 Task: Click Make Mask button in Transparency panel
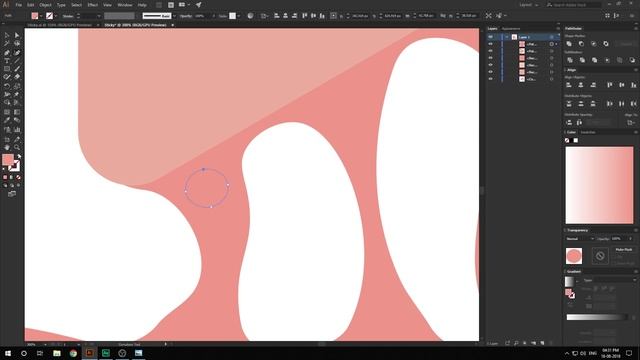tap(624, 249)
